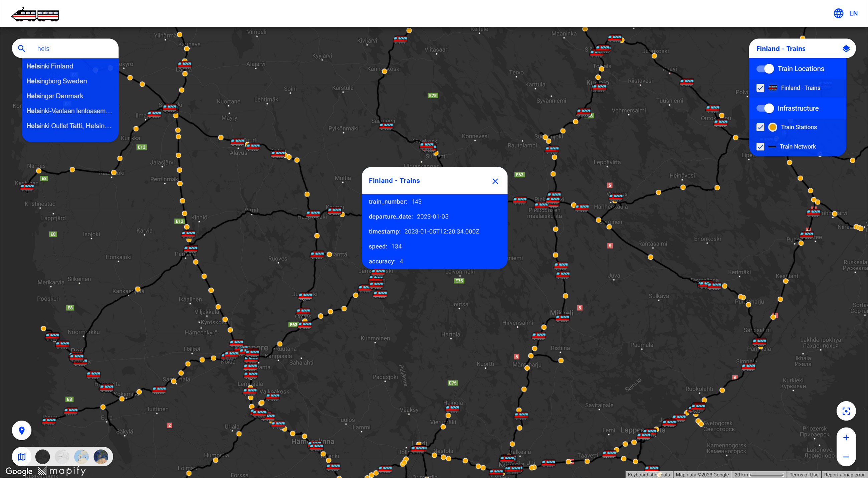Choose Helsingborg Sweden in the suggestion list

coord(57,81)
